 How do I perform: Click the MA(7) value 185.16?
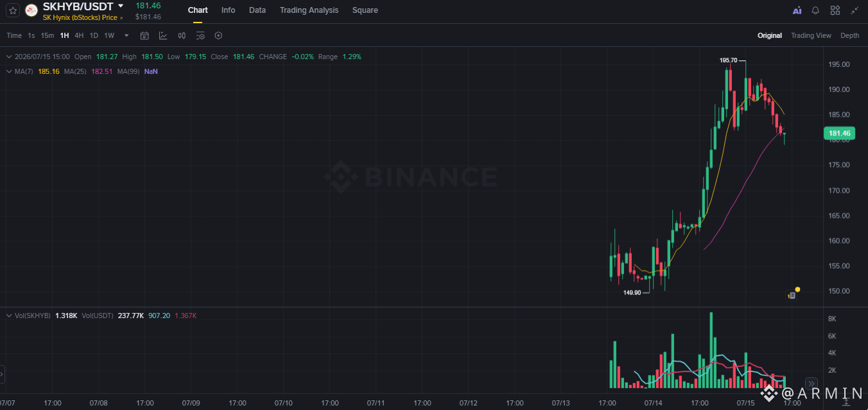tap(49, 71)
